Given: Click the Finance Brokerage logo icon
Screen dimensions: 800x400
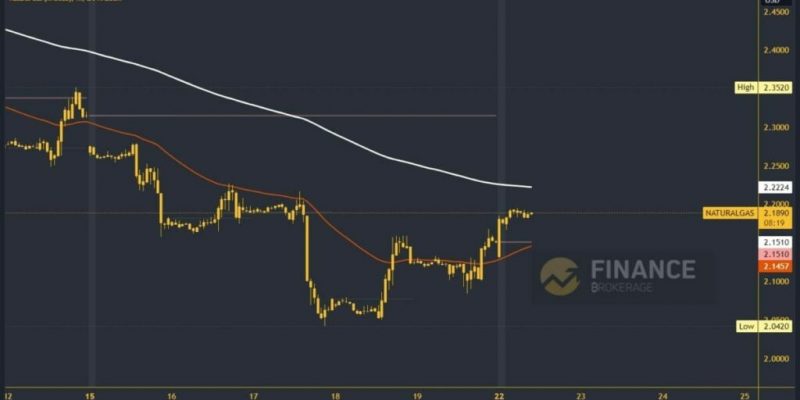Looking at the screenshot, I should click(x=560, y=277).
